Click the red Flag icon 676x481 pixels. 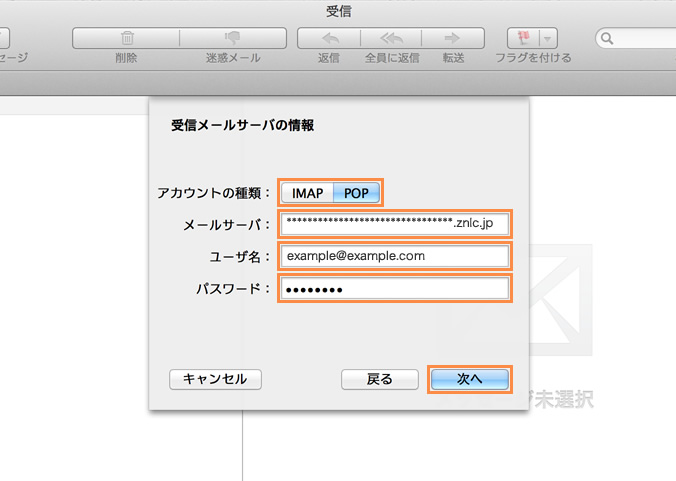pyautogui.click(x=523, y=38)
